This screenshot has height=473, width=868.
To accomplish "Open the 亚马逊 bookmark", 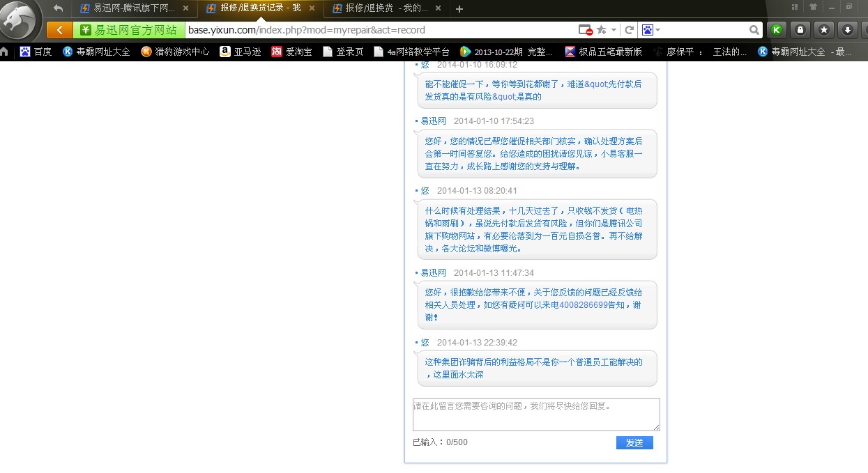I will (x=241, y=52).
